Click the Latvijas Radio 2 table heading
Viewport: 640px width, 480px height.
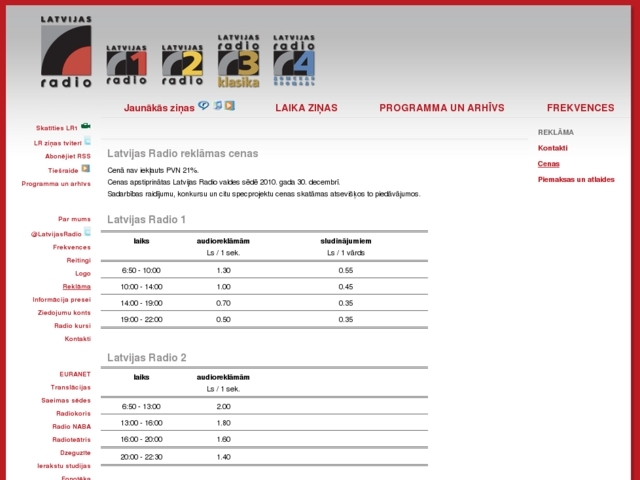147,358
